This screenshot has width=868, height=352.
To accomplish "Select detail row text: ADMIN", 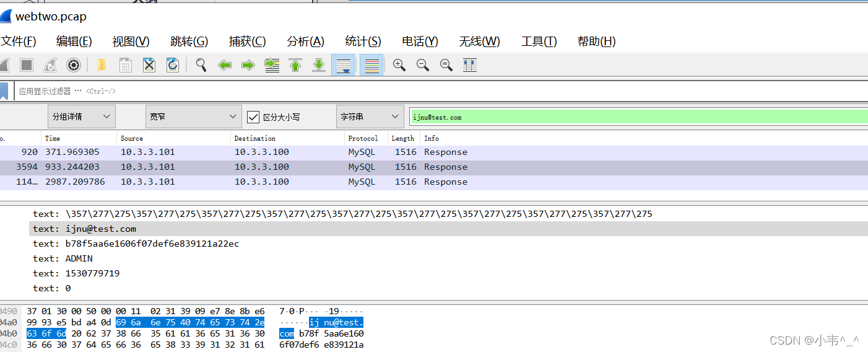I will point(63,258).
